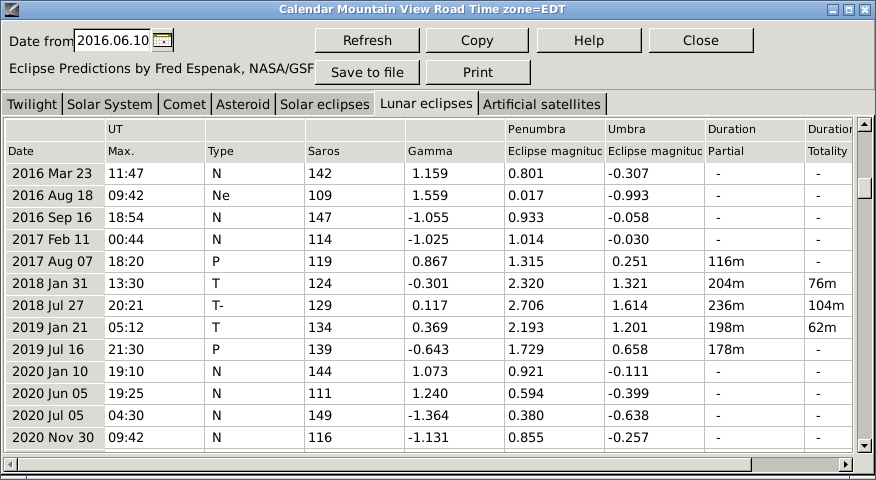This screenshot has height=480, width=876.
Task: Click the window menu icon in title bar
Action: [x=11, y=9]
